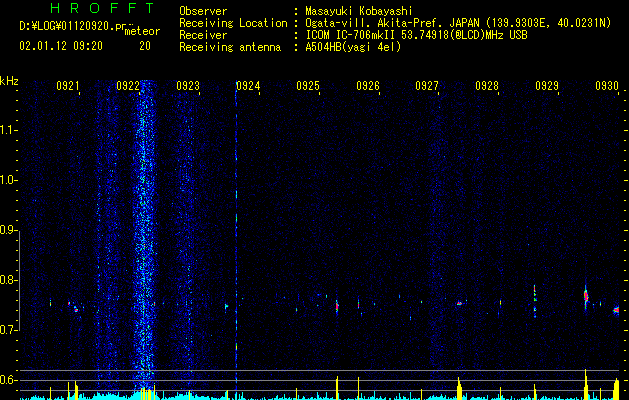Click the 0.8 kHz axis label
Viewport: 629px width, 400px height.
[x=9, y=280]
